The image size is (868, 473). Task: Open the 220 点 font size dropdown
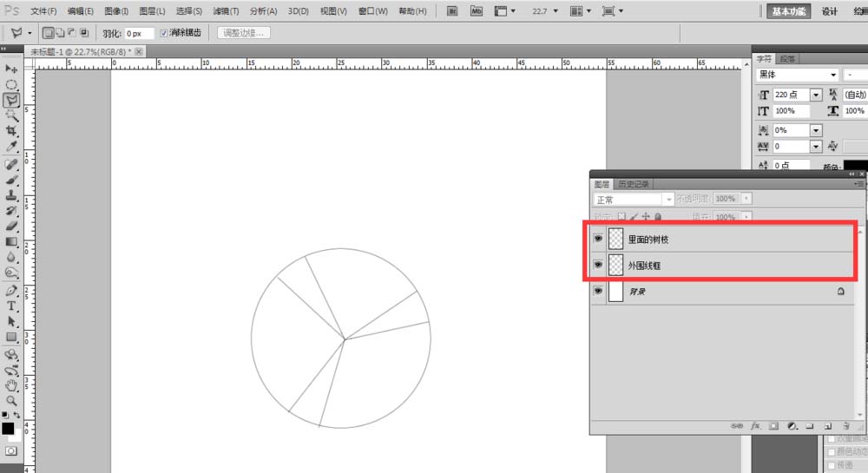816,95
